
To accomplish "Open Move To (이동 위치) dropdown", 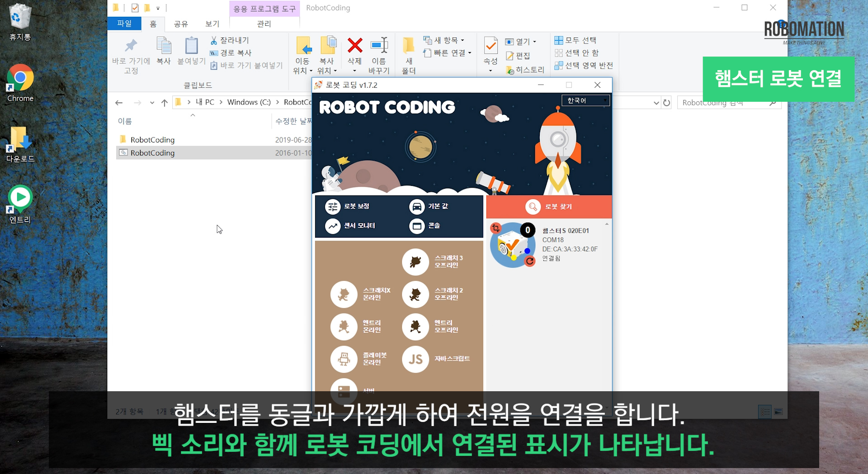I will (303, 55).
